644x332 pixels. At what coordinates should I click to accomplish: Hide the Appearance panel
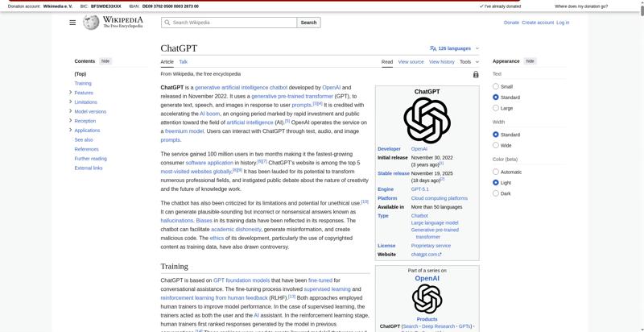(x=530, y=61)
